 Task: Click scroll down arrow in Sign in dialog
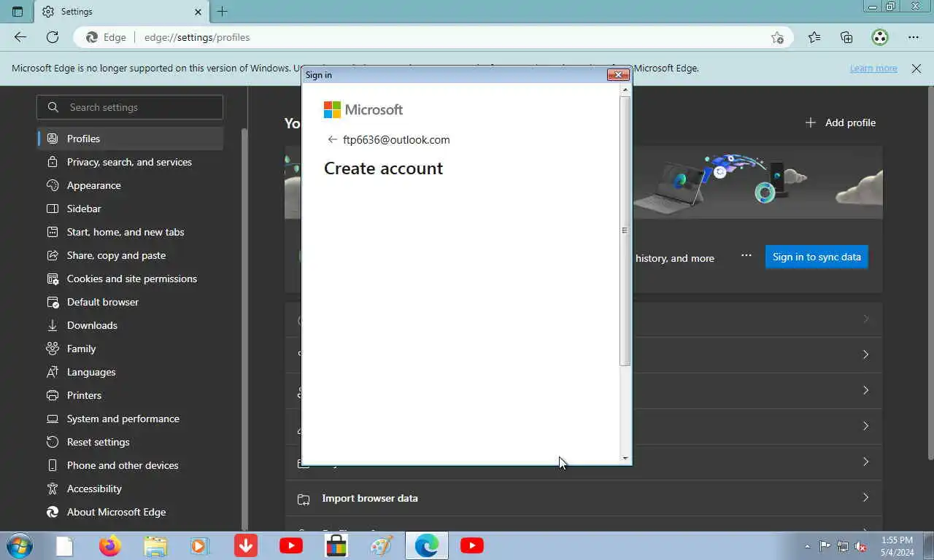[x=625, y=458]
